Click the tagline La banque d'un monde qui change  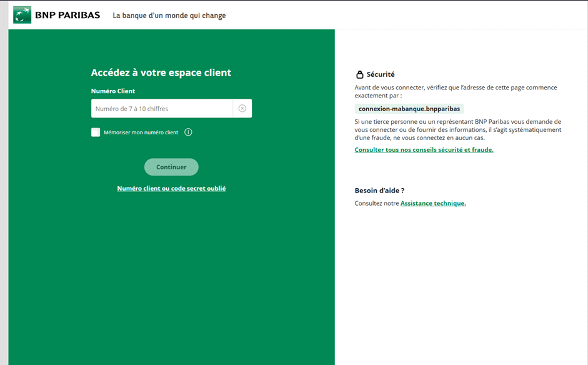[169, 15]
